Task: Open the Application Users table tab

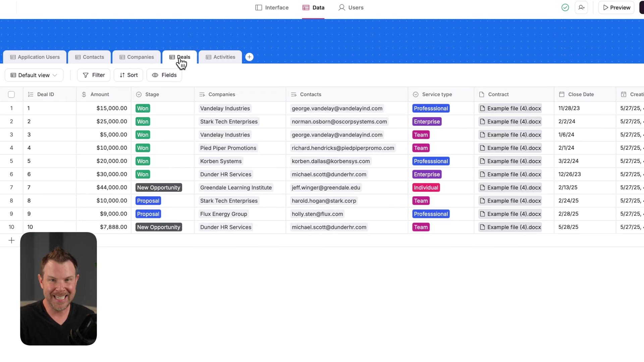Action: click(x=35, y=57)
